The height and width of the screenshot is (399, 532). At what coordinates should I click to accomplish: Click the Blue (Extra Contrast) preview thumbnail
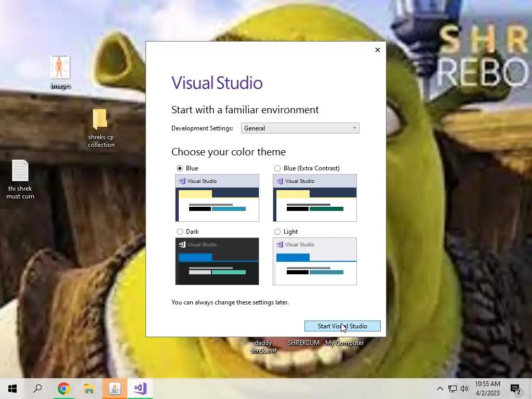coord(315,198)
